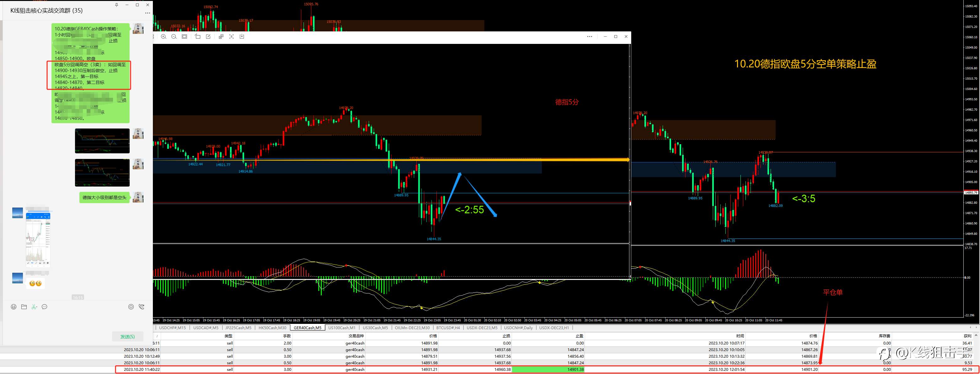
Task: Click the avatar next to 德指大小级别都是空头
Action: (x=138, y=197)
